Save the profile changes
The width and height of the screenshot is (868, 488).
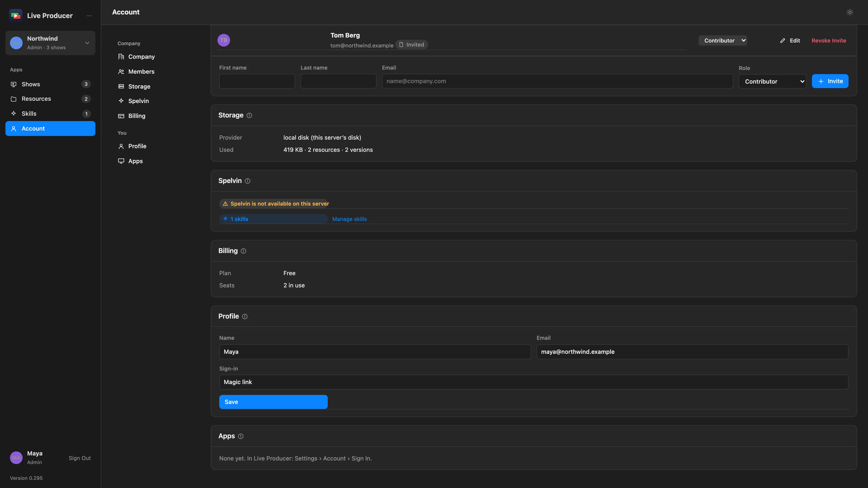point(273,402)
